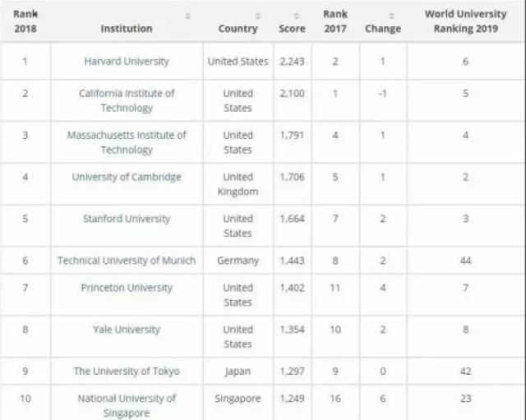Select Massachusetts Institute of Technology
The image size is (526, 420).
[127, 142]
